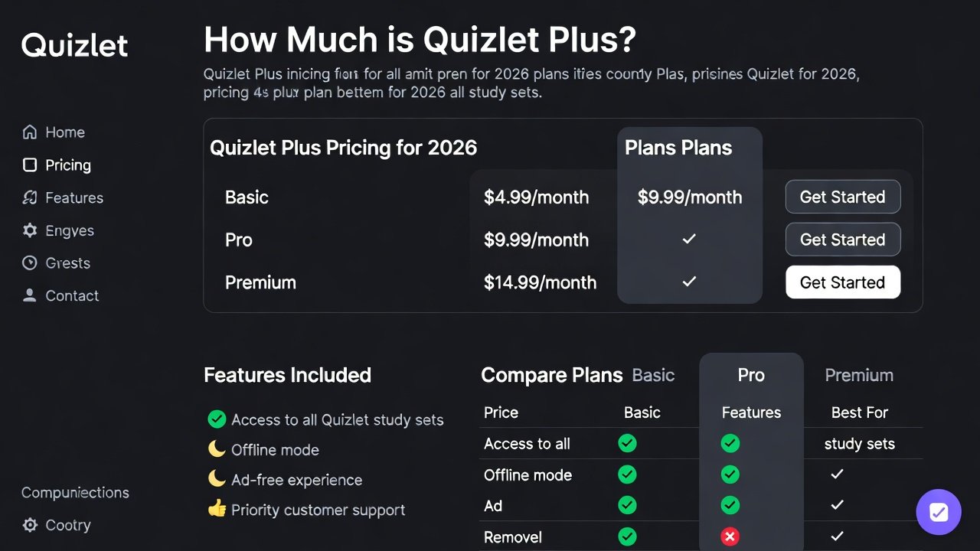The height and width of the screenshot is (551, 980).
Task: Click the moon icon beside Ad-free experience
Action: point(217,480)
